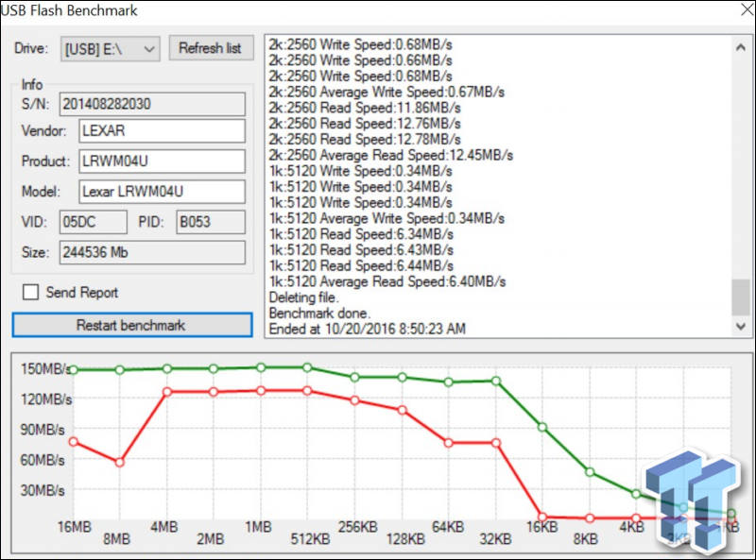Click the "Ended at 10/20/2016 8:50:23 AM" line
756x560 pixels.
tap(368, 330)
